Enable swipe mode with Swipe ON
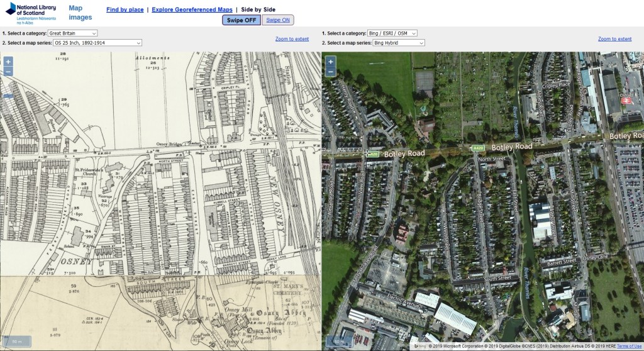 (278, 20)
